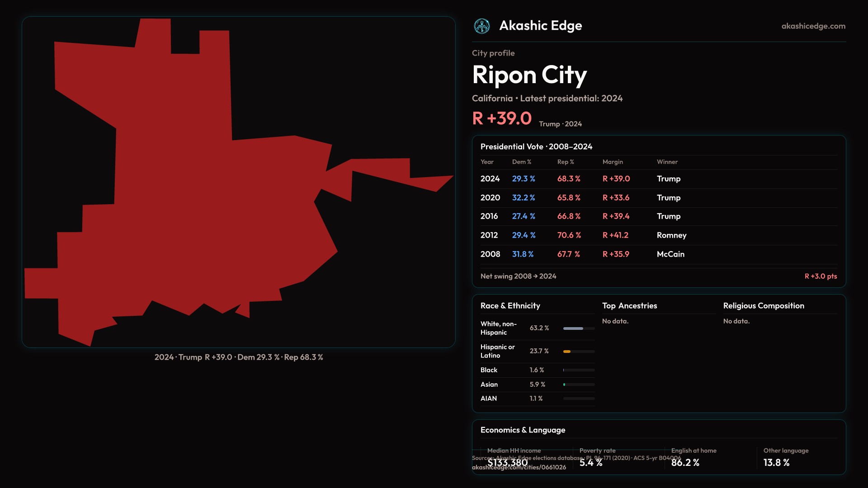Click the Dem % column header
Screen dimensions: 868x488
point(521,162)
